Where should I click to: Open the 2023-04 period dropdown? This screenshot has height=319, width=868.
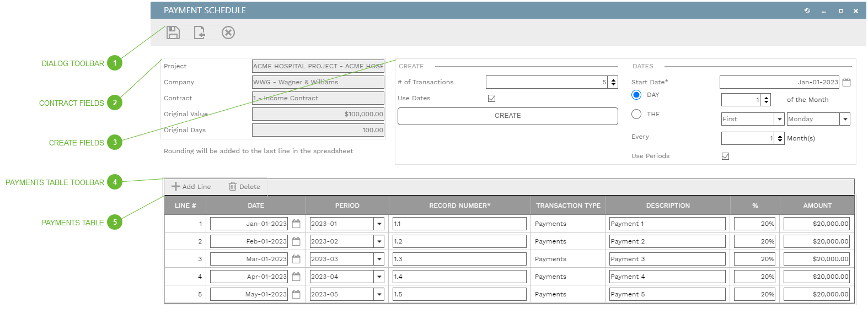379,277
